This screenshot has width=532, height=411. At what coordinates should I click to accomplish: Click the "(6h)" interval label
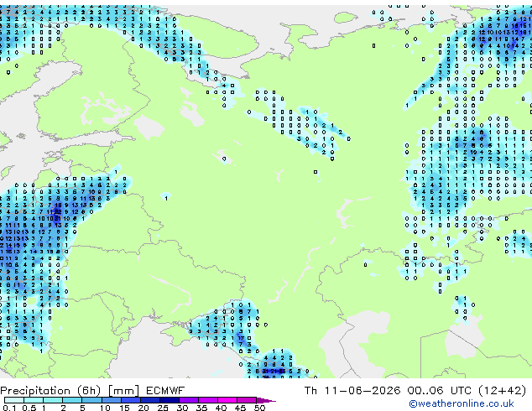89,391
